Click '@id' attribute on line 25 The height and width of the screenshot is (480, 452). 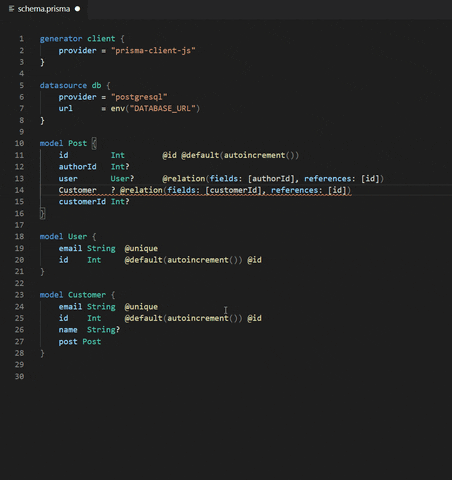coord(254,318)
